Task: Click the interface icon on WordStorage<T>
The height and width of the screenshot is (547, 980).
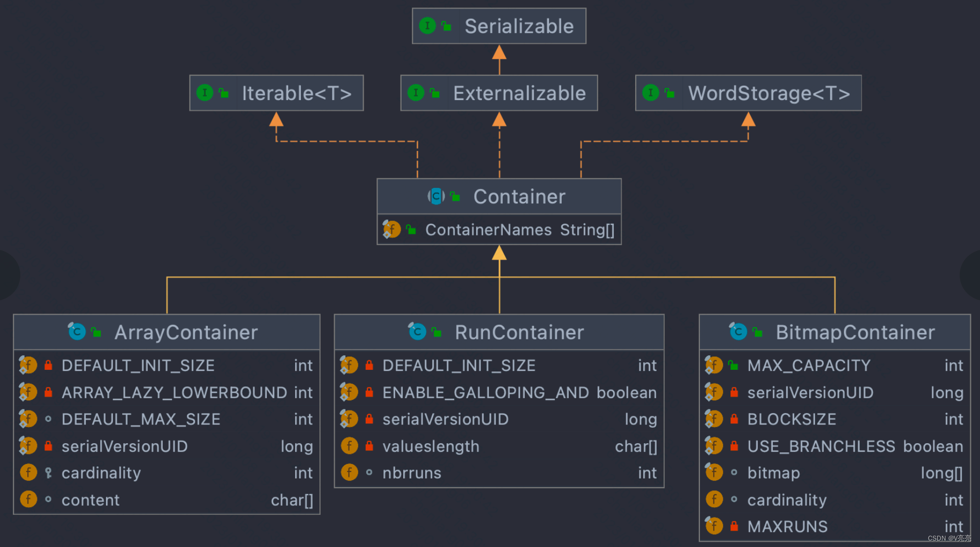Action: point(650,93)
